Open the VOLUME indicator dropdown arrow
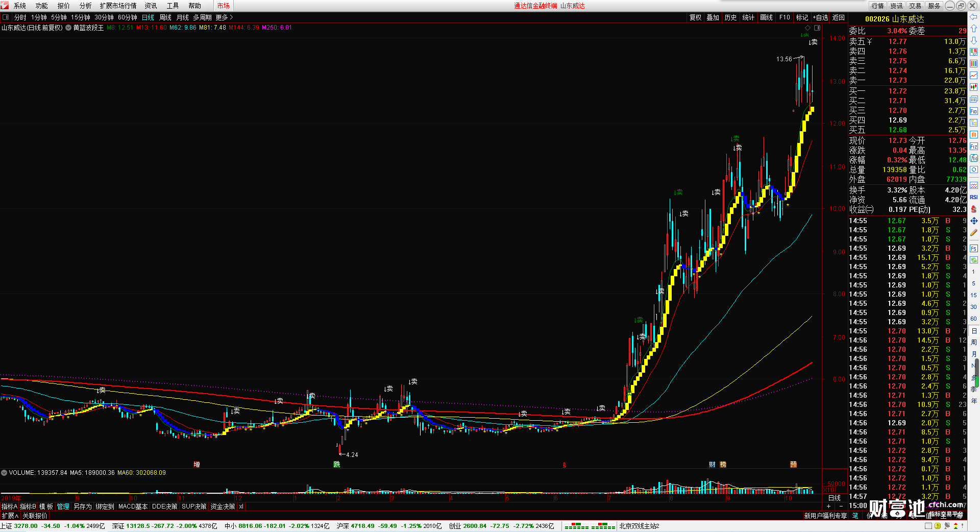The width and height of the screenshot is (980, 532). coord(4,473)
